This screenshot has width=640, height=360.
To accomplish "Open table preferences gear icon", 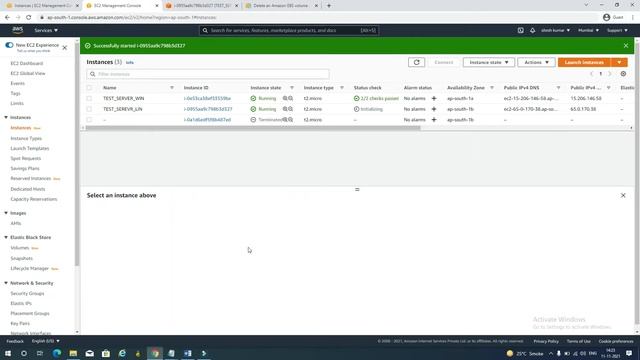I will click(623, 74).
